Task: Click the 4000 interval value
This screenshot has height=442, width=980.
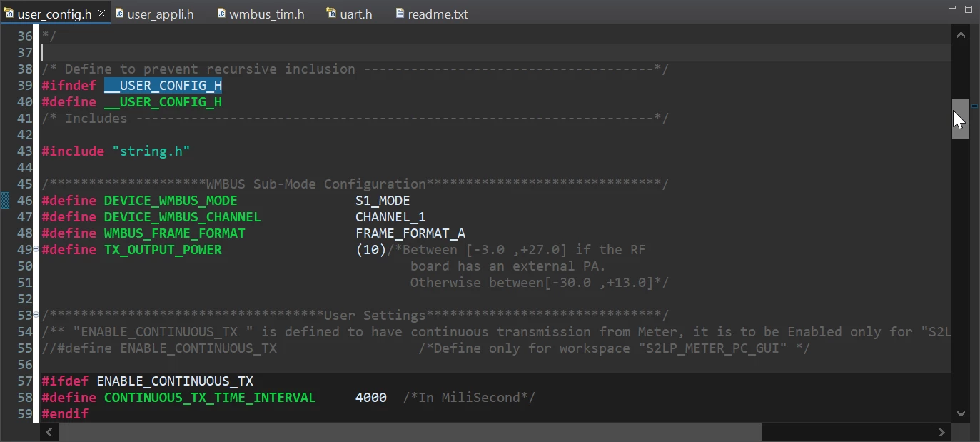Action: point(371,398)
